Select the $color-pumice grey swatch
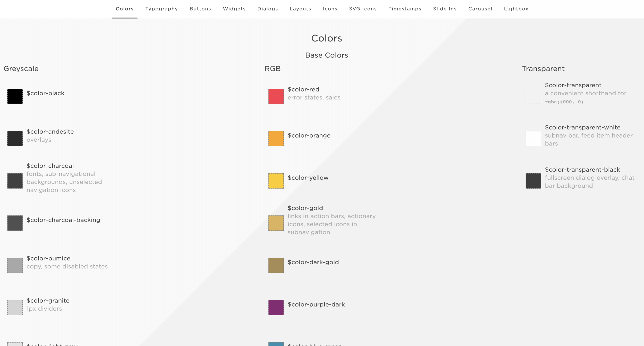644x346 pixels. click(15, 265)
